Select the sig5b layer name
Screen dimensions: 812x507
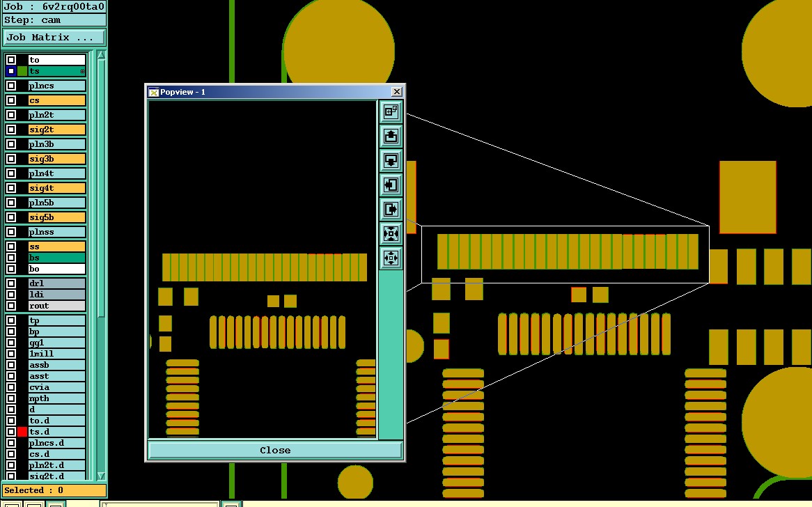coord(56,217)
